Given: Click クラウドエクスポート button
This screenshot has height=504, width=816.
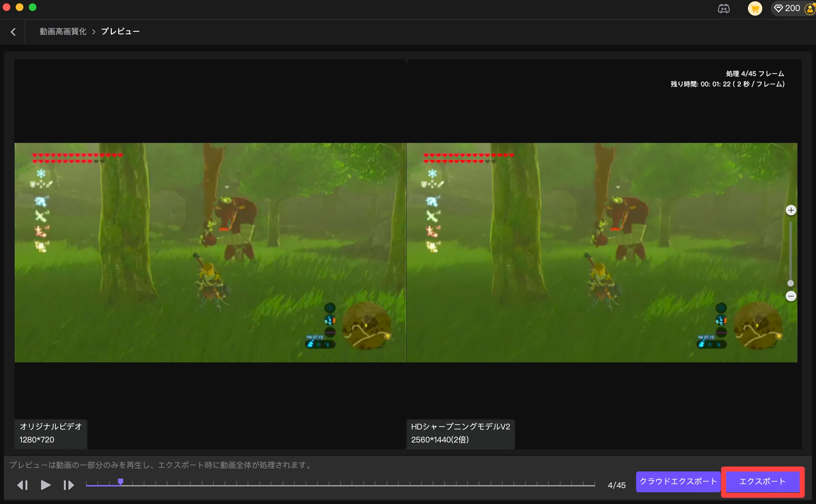Looking at the screenshot, I should [x=678, y=482].
